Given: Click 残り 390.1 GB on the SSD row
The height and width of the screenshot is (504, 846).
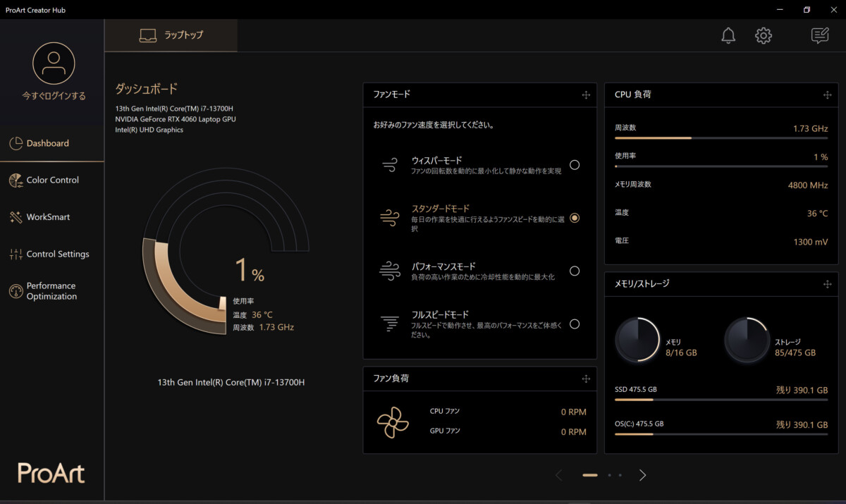Looking at the screenshot, I should [802, 390].
